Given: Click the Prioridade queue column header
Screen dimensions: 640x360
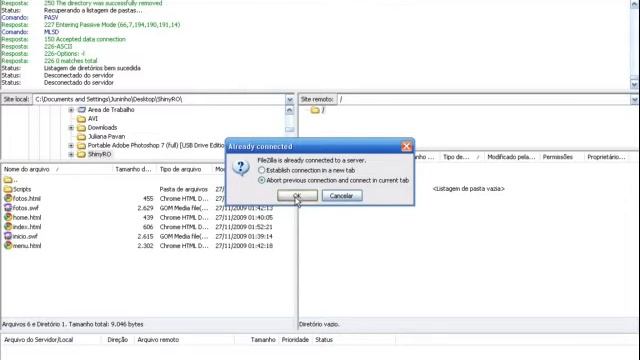Looking at the screenshot, I should pyautogui.click(x=295, y=340).
